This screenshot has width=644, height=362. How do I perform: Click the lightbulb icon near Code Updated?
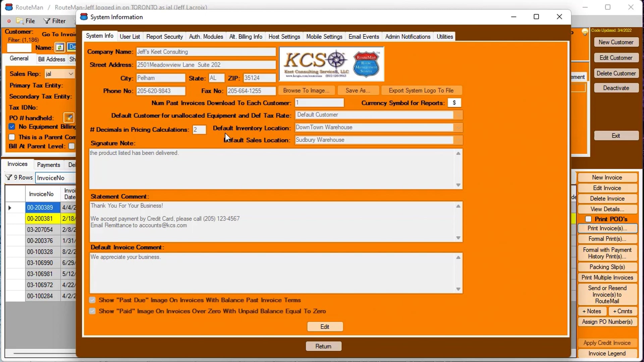click(585, 32)
